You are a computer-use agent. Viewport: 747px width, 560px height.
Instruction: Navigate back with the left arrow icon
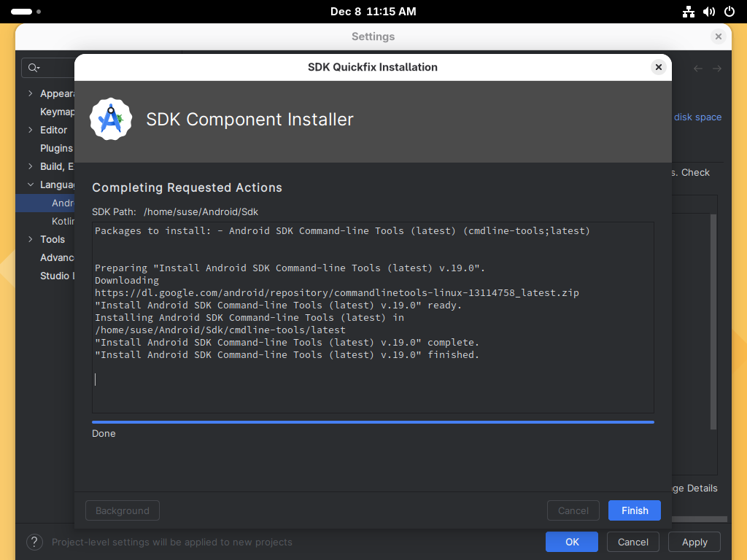tap(698, 69)
